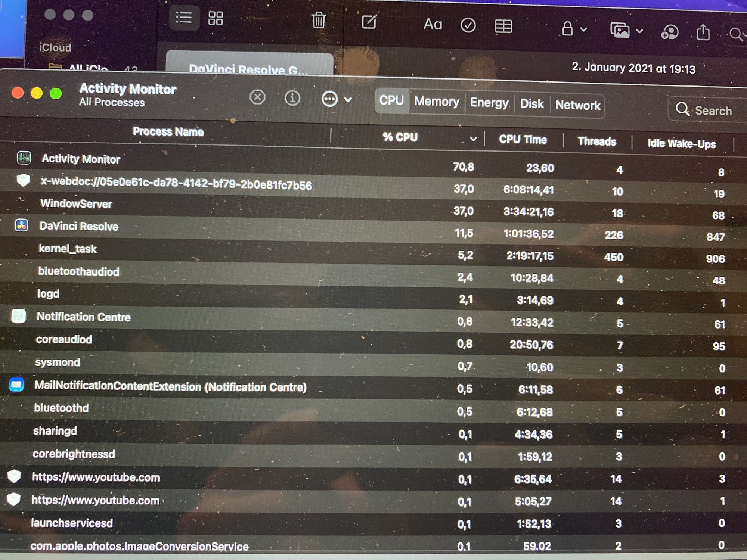Click the Notes insert table icon
Image resolution: width=747 pixels, height=560 pixels.
click(x=503, y=27)
